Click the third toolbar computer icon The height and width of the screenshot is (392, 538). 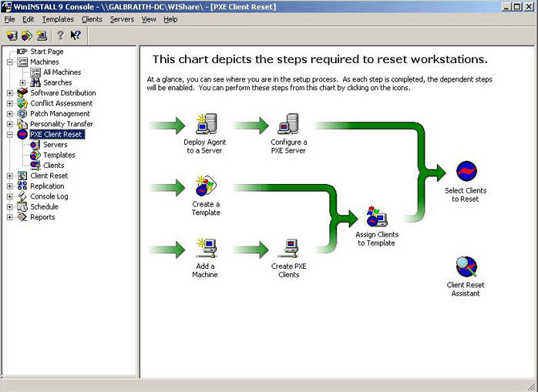click(x=42, y=35)
